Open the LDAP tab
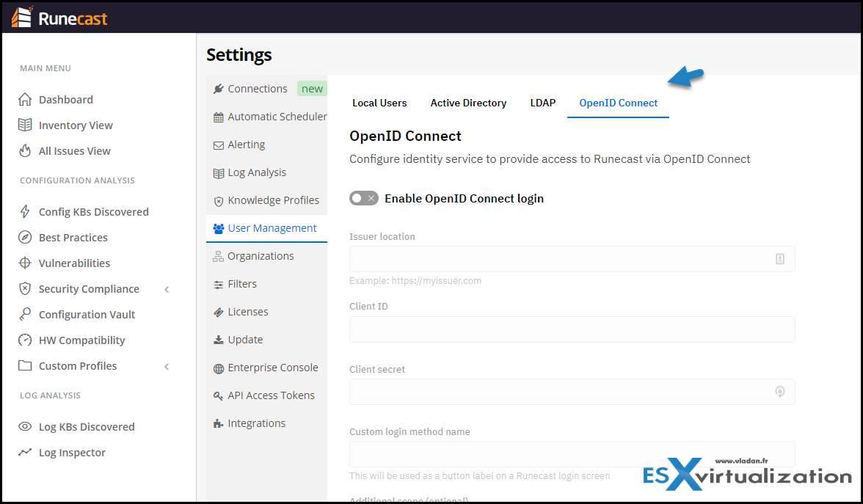 543,103
